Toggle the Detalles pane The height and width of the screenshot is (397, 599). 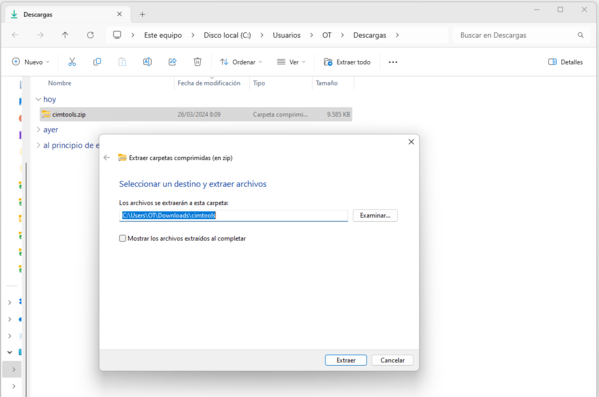565,62
